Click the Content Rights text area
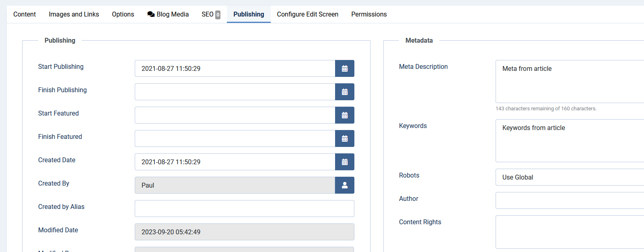The width and height of the screenshot is (644, 252). pyautogui.click(x=569, y=232)
